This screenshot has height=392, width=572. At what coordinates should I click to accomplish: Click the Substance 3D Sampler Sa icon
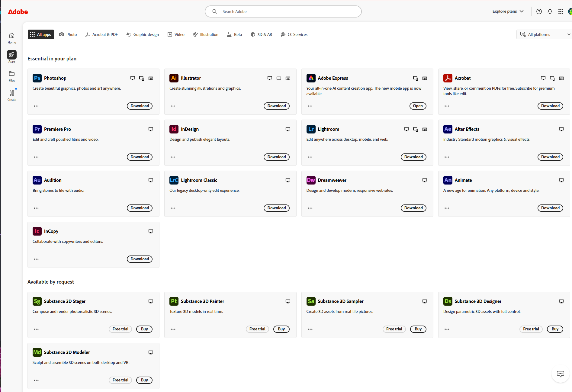click(311, 301)
